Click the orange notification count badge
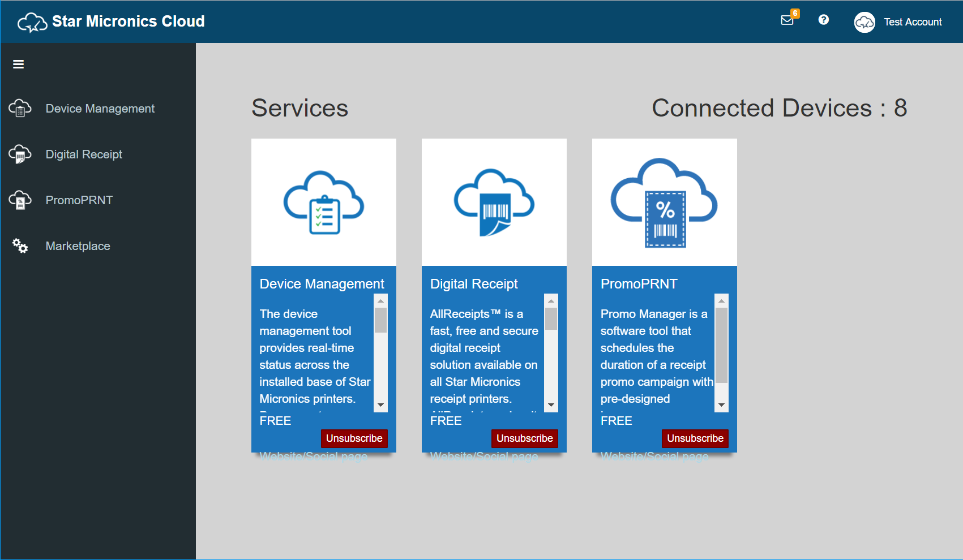963x560 pixels. click(795, 13)
